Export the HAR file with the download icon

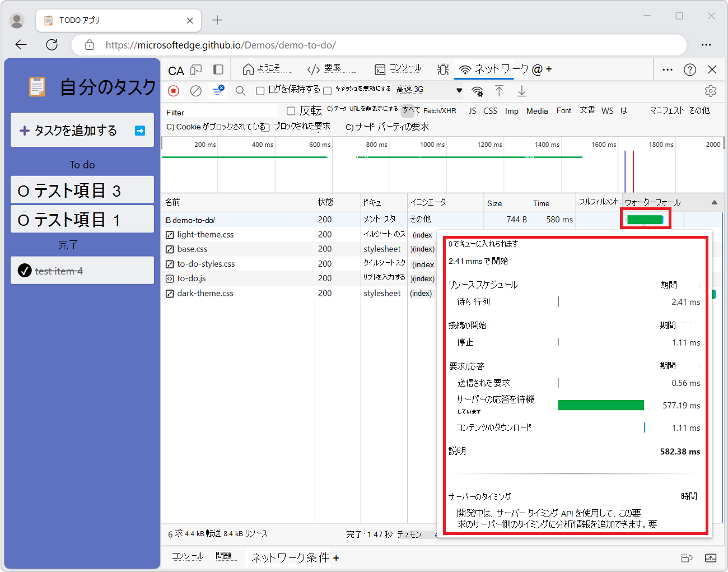click(x=521, y=90)
